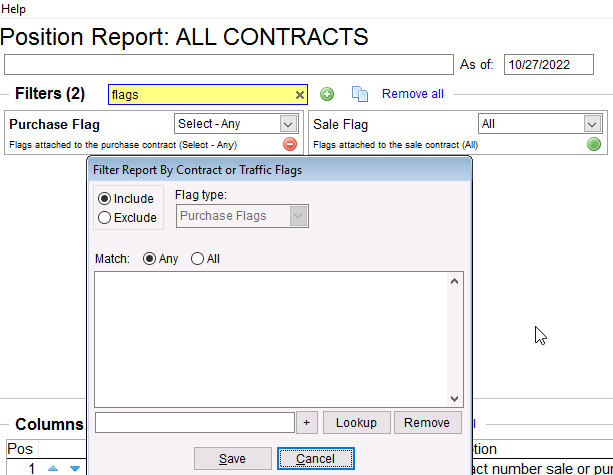Click the Sale Flag filter label
This screenshot has width=613, height=475.
coord(341,124)
